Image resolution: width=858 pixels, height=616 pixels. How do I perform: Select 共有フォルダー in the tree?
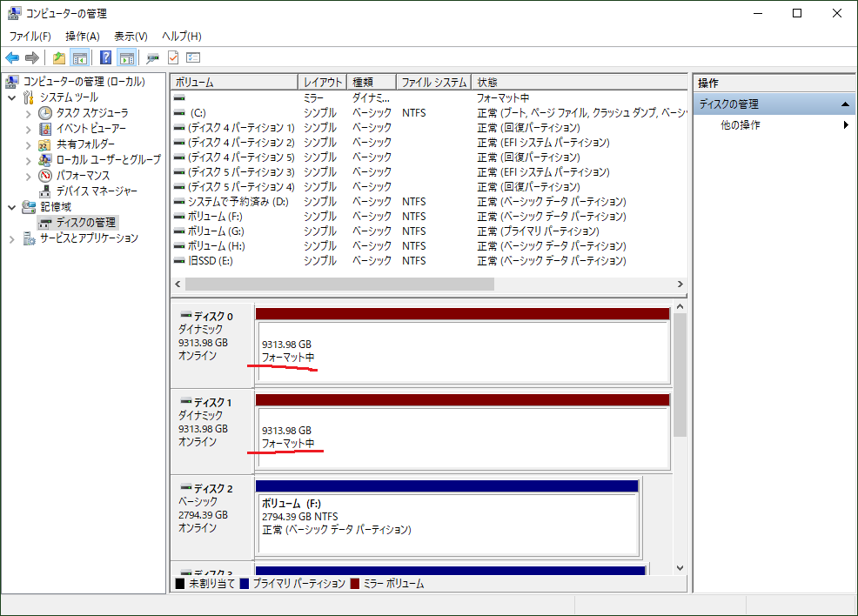click(85, 144)
